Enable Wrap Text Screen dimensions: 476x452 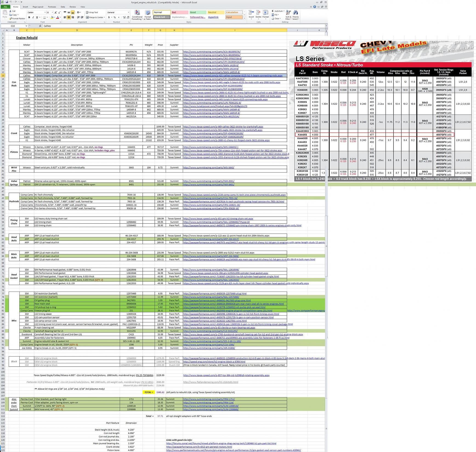click(x=92, y=12)
